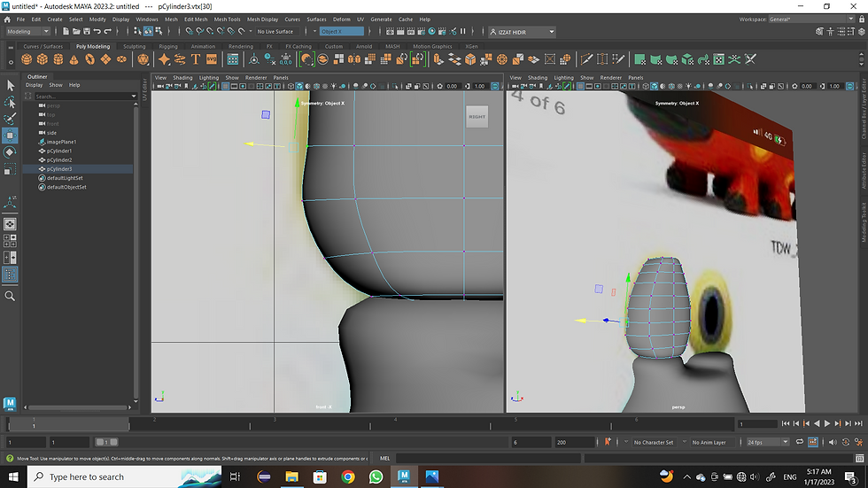Toggle timeline loop playback button
Image resolution: width=868 pixels, height=488 pixels.
pyautogui.click(x=799, y=442)
